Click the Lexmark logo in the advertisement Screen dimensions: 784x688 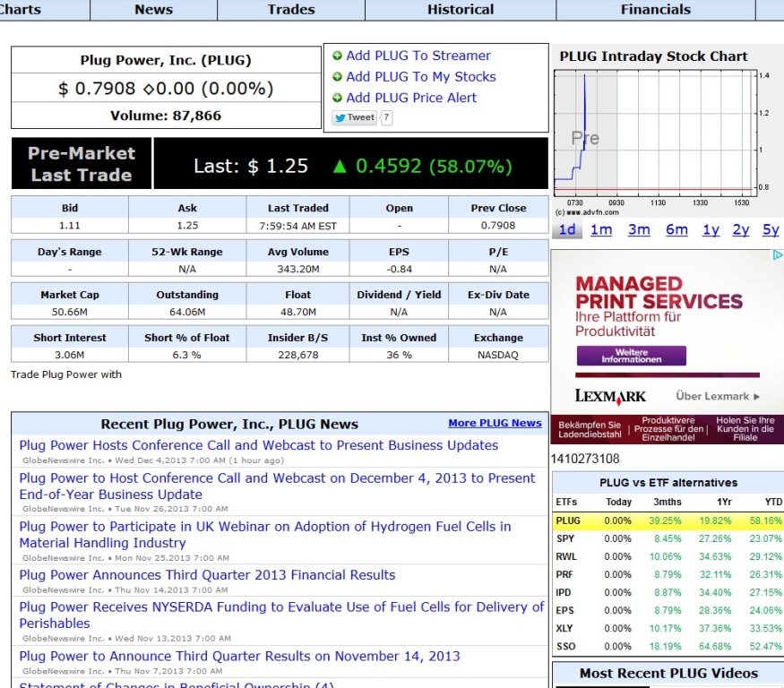coord(610,396)
